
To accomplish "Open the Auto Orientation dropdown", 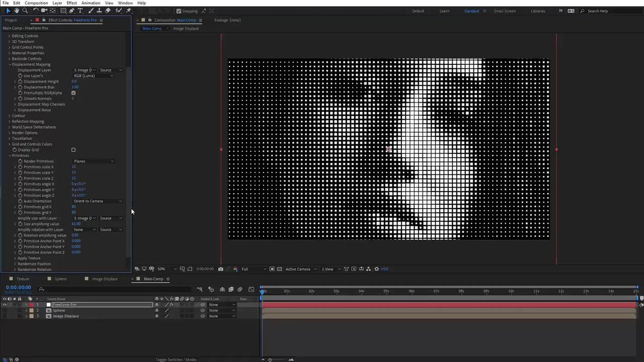I will (98, 201).
